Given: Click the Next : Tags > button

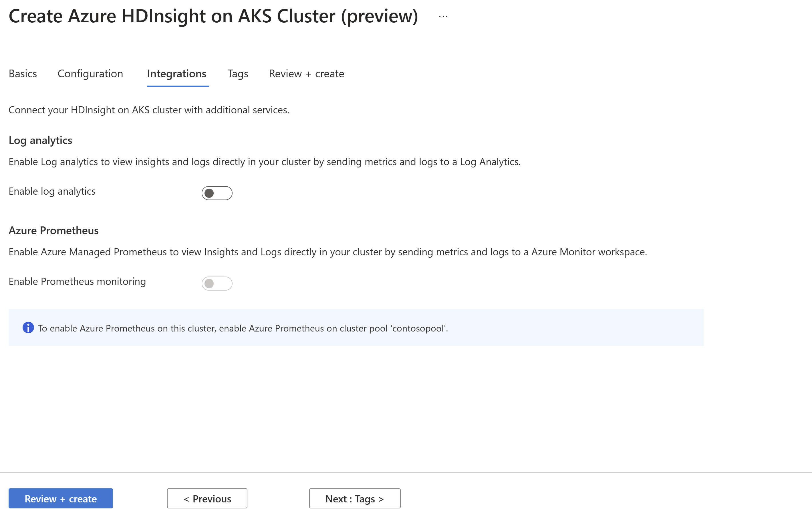Looking at the screenshot, I should 354,498.
